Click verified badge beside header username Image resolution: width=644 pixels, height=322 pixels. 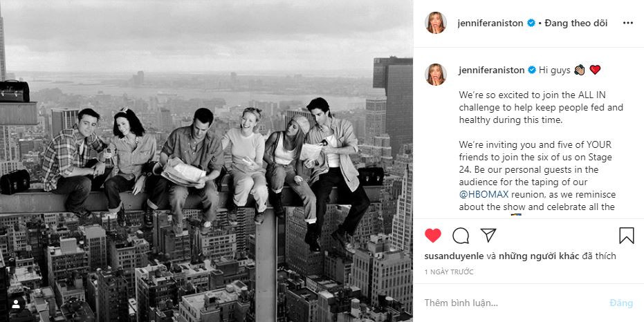(x=531, y=23)
